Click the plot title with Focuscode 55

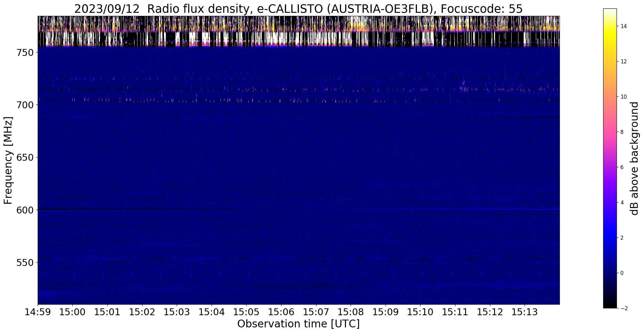(298, 9)
